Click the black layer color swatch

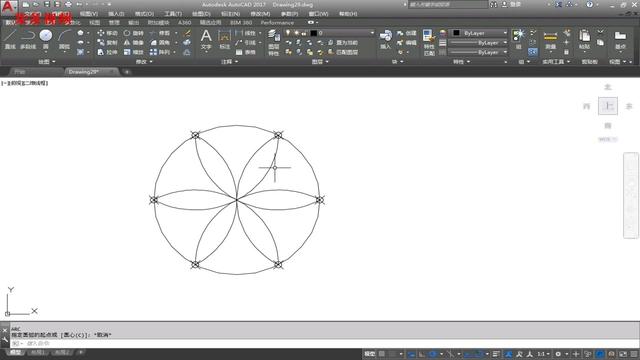coord(313,33)
